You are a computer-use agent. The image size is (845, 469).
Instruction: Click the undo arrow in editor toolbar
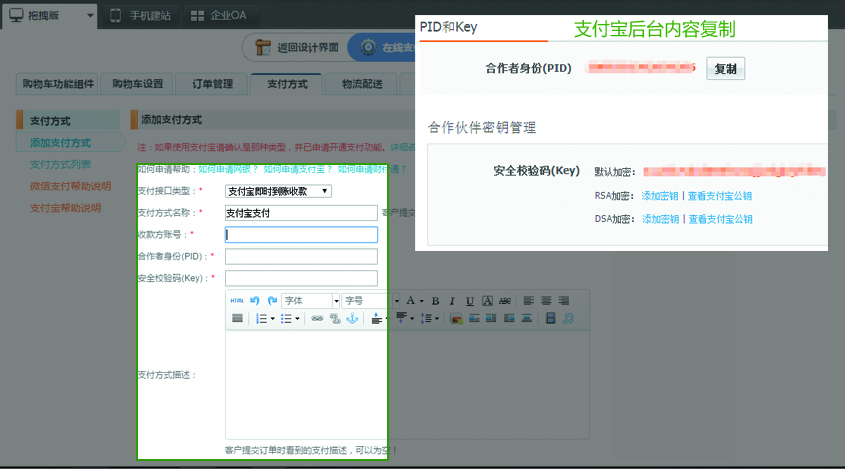point(255,301)
